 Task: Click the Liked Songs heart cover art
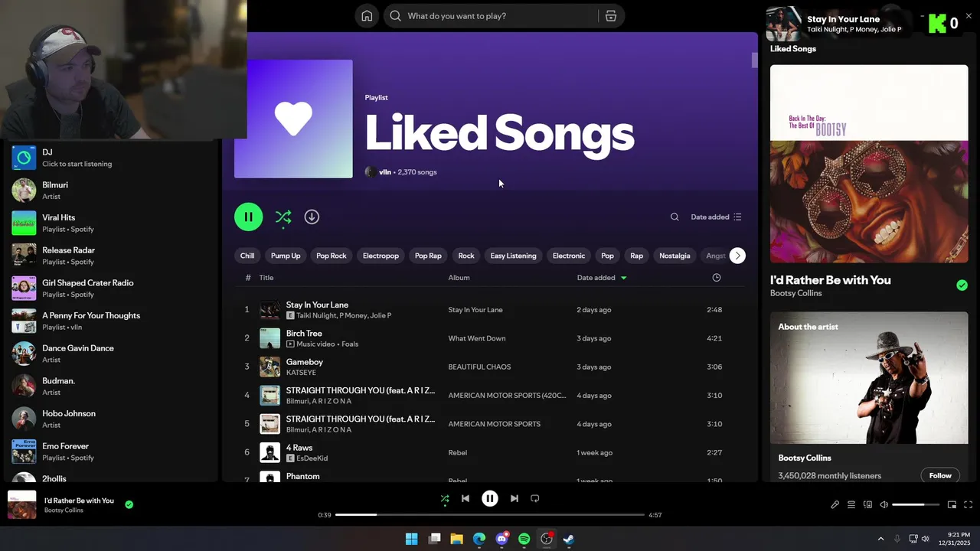293,119
